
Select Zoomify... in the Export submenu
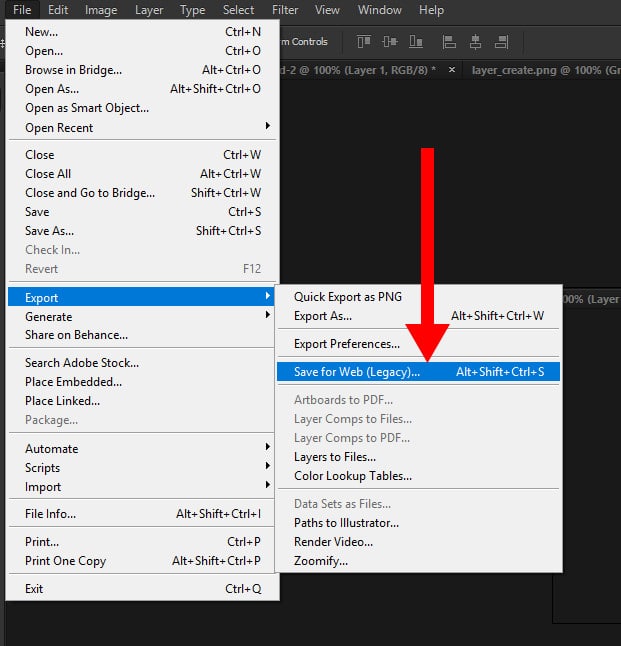coord(418,560)
